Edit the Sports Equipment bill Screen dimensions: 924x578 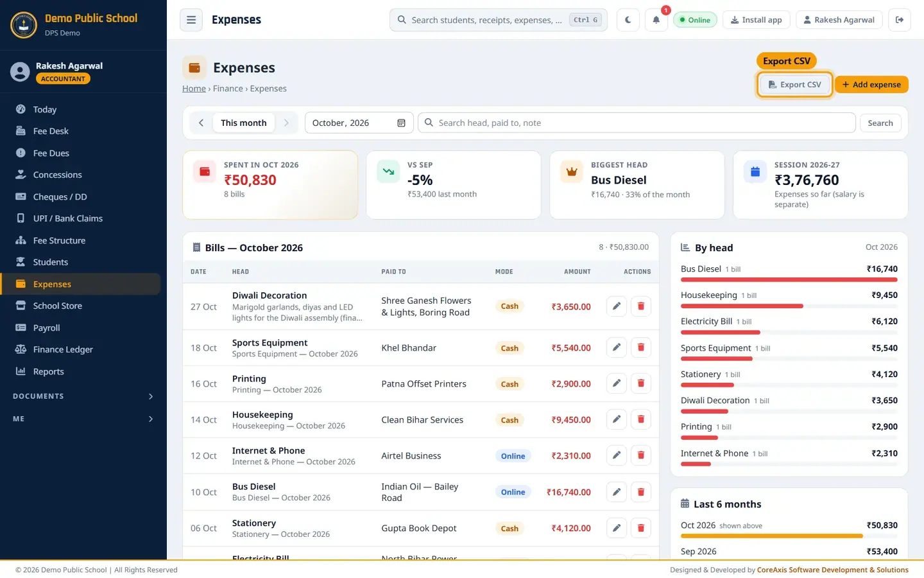point(616,347)
